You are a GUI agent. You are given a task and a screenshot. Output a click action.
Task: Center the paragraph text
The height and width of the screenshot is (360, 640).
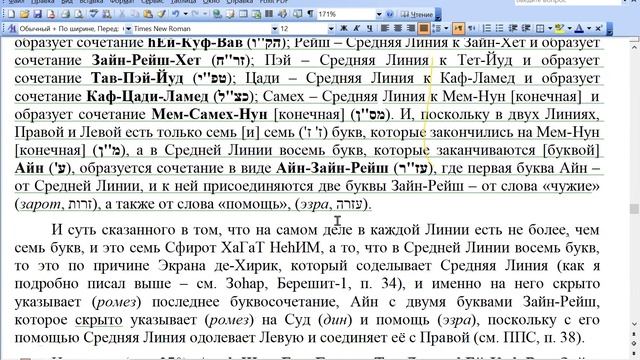[x=398, y=28]
